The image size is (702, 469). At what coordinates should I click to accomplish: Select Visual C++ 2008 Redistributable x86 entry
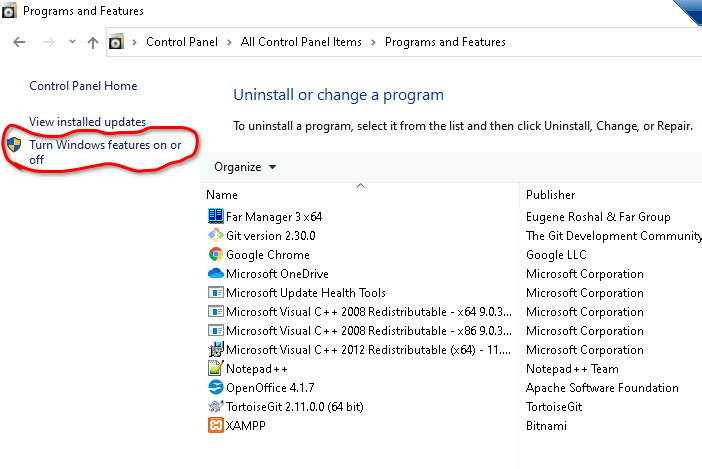368,331
